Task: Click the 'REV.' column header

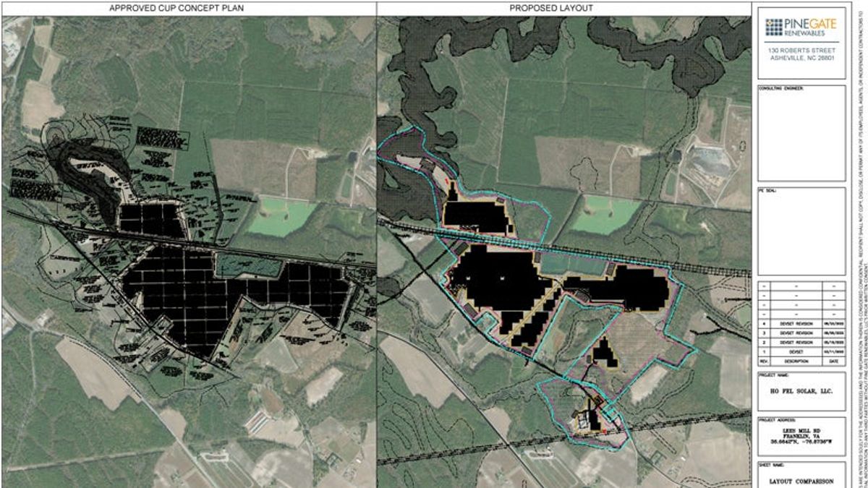Action: coord(765,362)
